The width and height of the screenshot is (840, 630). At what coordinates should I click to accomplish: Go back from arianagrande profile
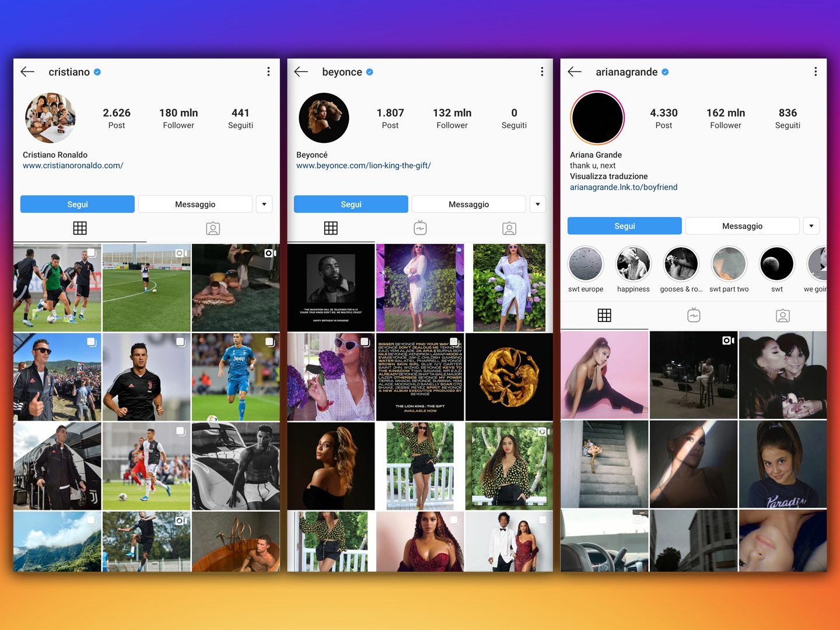[x=575, y=72]
